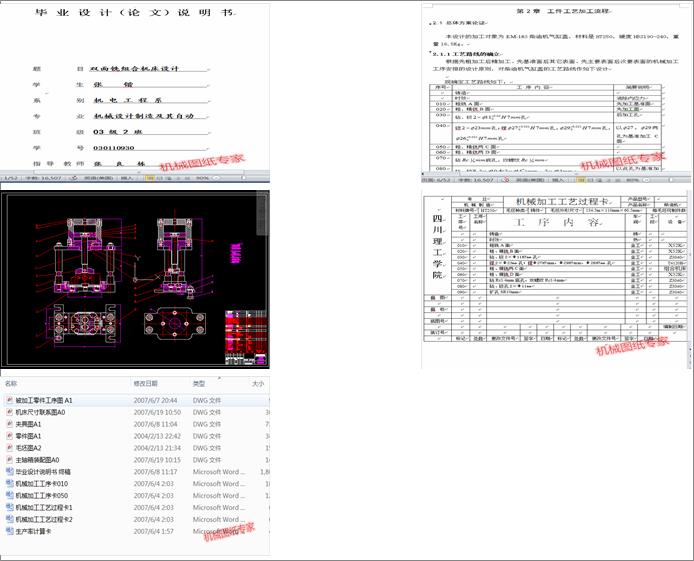Image resolution: width=694 pixels, height=561 pixels.
Task: Click the 机床尺寸联系图A0 file icon
Action: tap(8, 412)
